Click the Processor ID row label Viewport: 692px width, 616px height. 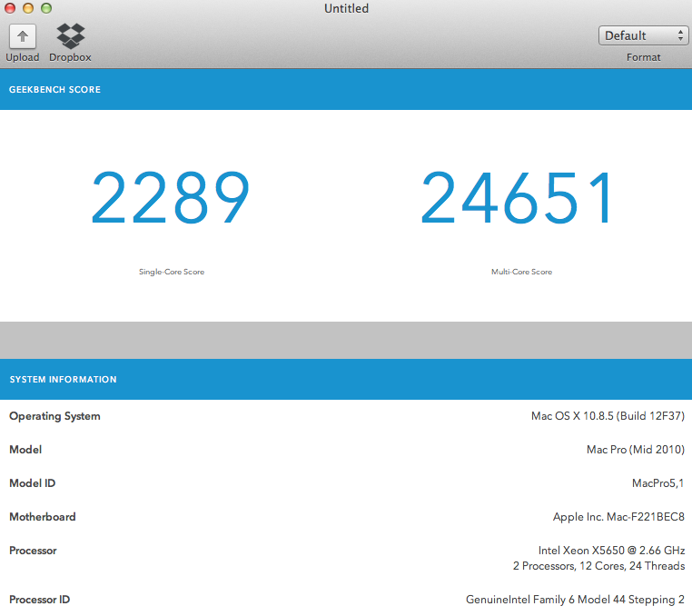[x=40, y=600]
